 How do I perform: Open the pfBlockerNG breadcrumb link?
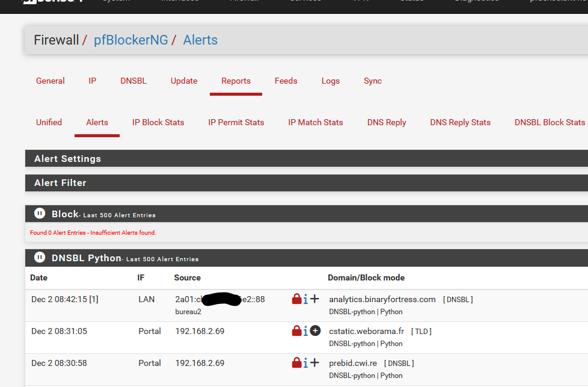(130, 40)
